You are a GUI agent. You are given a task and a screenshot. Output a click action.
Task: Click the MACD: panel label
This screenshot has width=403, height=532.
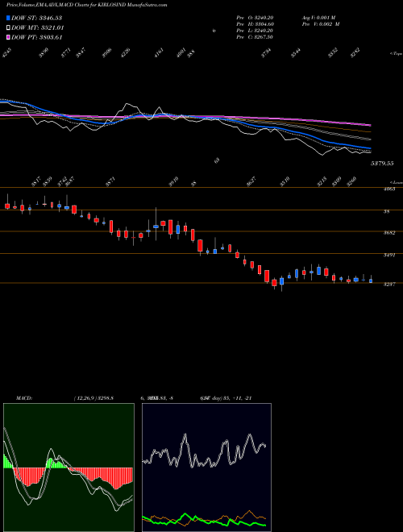pyautogui.click(x=24, y=398)
